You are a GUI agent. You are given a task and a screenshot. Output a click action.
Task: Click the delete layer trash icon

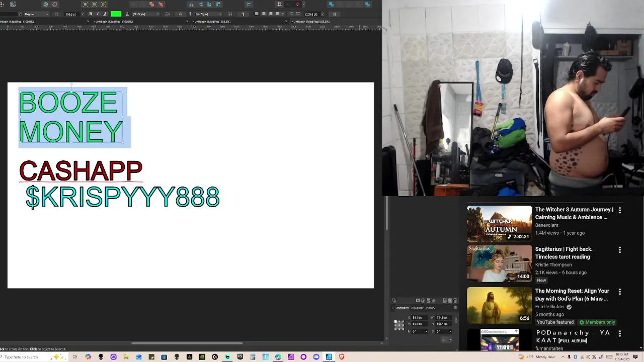(455, 301)
